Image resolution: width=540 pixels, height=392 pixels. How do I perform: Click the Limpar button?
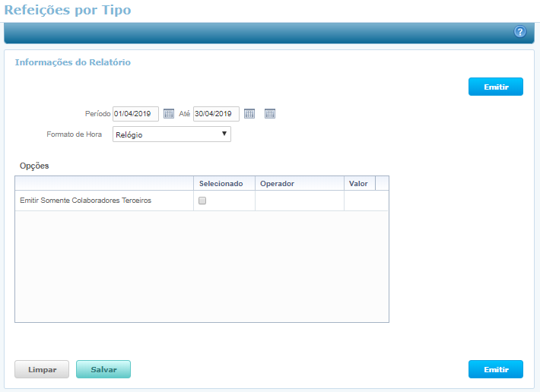(42, 369)
